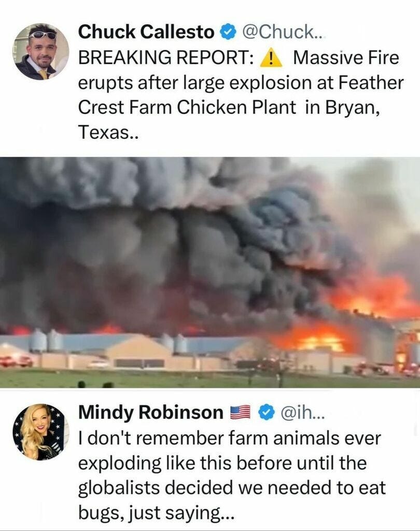Image resolution: width=420 pixels, height=531 pixels.
Task: Click 'globalists decided we needed' line
Action: coord(205,488)
